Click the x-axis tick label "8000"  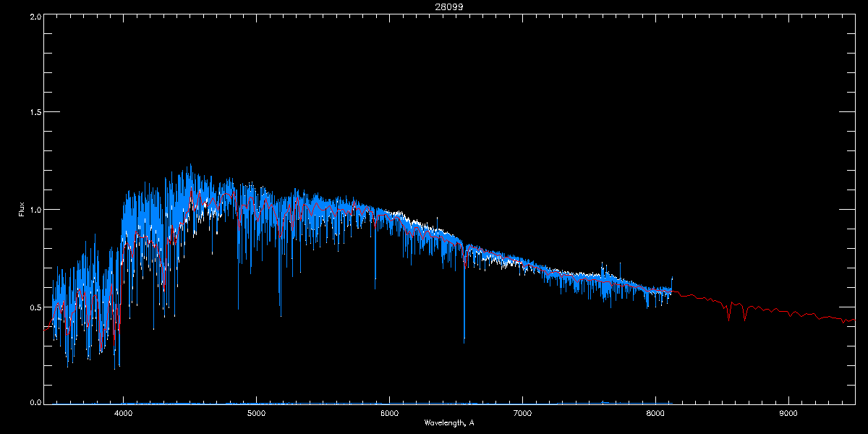[x=655, y=414]
